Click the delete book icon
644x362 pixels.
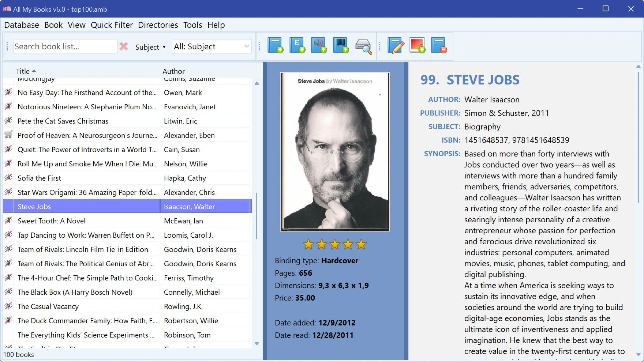439,46
